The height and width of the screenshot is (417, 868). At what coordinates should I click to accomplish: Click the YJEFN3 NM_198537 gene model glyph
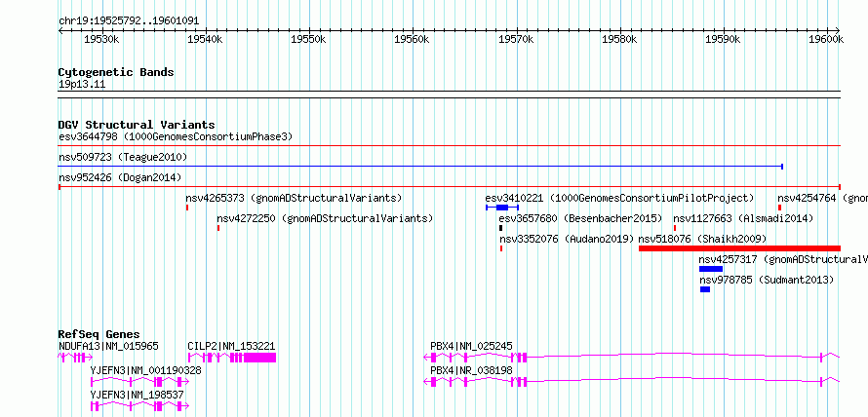pyautogui.click(x=139, y=406)
